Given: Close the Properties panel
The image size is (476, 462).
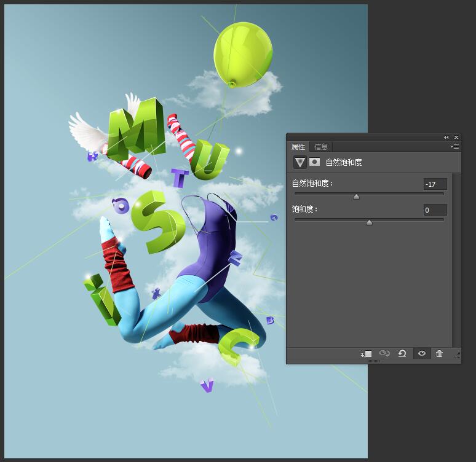Looking at the screenshot, I should pyautogui.click(x=456, y=138).
